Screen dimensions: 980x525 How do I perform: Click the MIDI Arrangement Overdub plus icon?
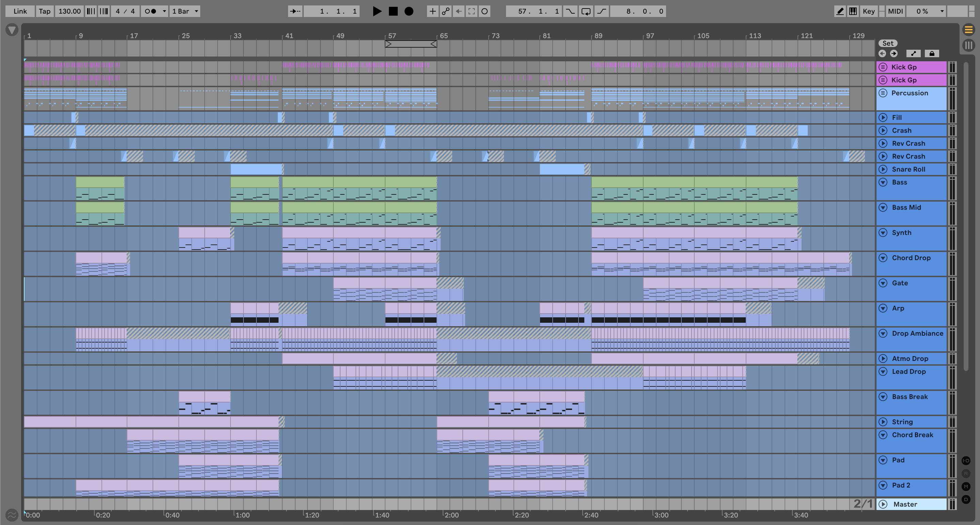[x=432, y=12]
